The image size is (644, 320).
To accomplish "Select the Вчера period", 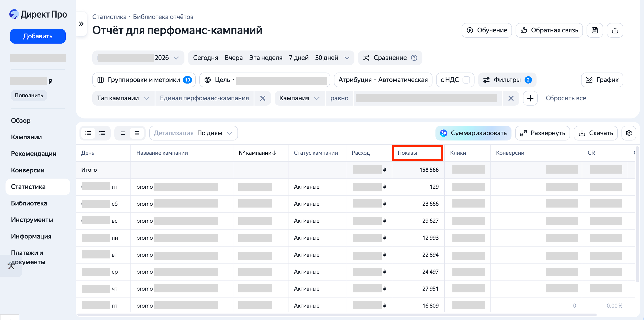I will (x=233, y=58).
